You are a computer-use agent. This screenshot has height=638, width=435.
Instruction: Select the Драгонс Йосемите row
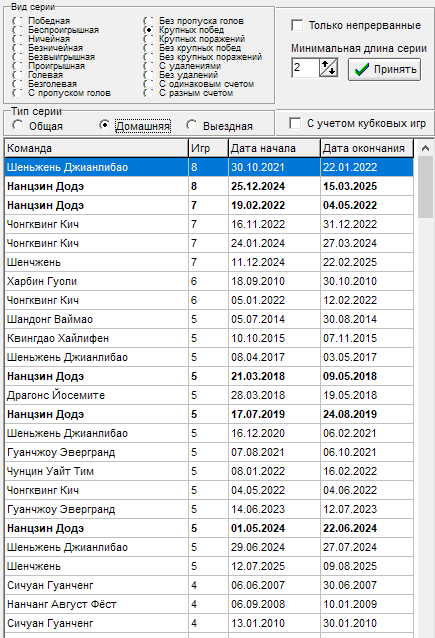(209, 395)
